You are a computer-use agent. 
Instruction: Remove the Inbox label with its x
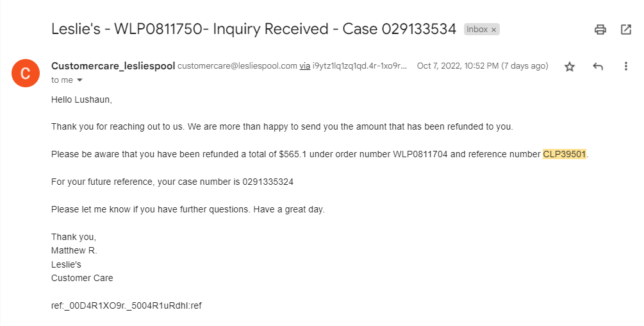click(x=493, y=30)
